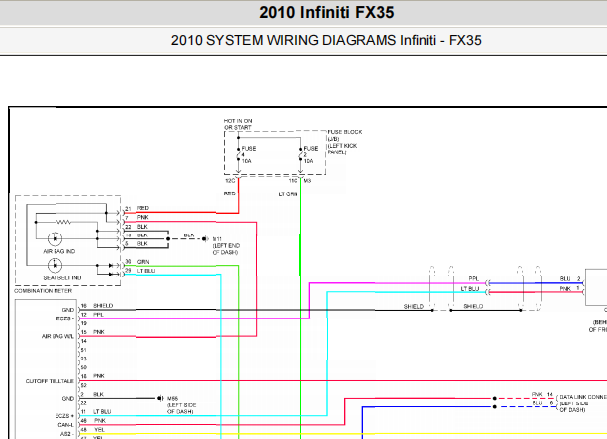
Task: Select the "GRN" label at pin 30
Action: click(142, 262)
